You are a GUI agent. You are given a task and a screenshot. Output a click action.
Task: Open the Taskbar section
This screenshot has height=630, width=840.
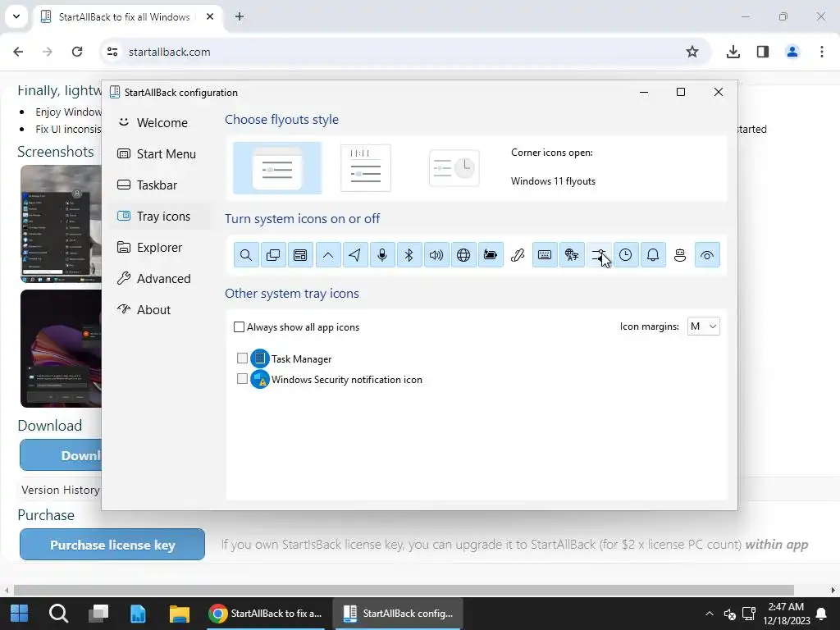tap(161, 185)
